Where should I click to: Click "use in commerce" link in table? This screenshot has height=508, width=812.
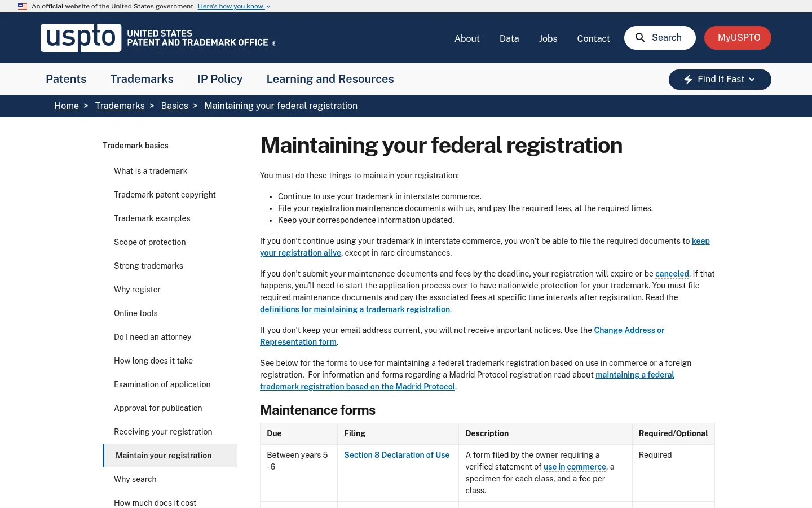(575, 467)
